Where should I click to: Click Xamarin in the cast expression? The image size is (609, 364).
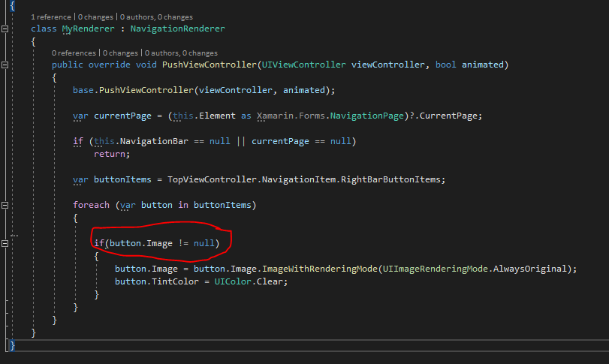[x=275, y=116]
